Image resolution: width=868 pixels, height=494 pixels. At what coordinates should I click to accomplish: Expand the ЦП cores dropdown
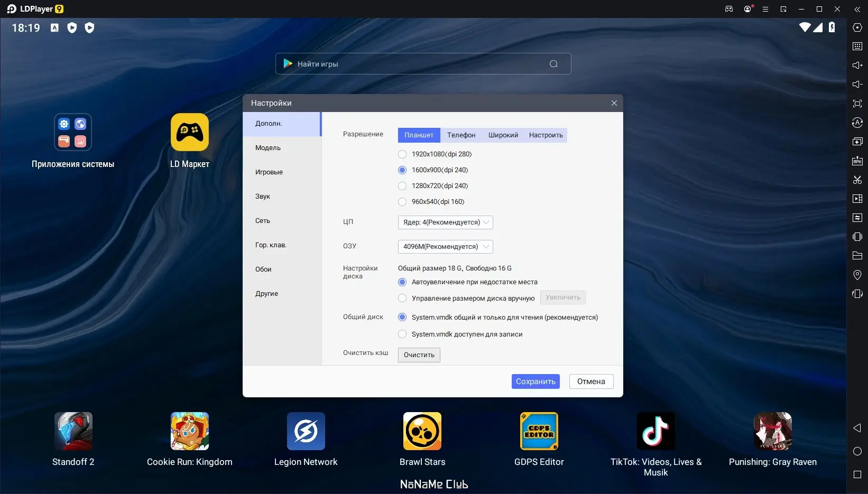(x=446, y=222)
